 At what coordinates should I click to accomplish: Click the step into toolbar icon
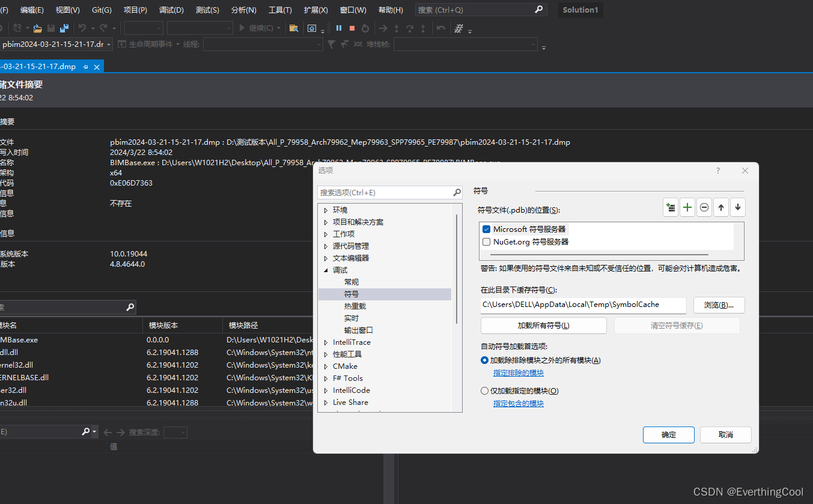coord(397,28)
